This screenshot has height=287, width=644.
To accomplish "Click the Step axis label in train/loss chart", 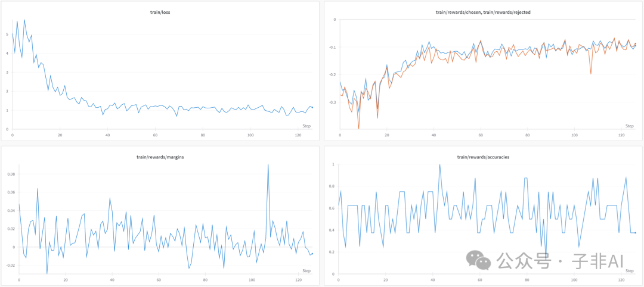I will [x=306, y=126].
